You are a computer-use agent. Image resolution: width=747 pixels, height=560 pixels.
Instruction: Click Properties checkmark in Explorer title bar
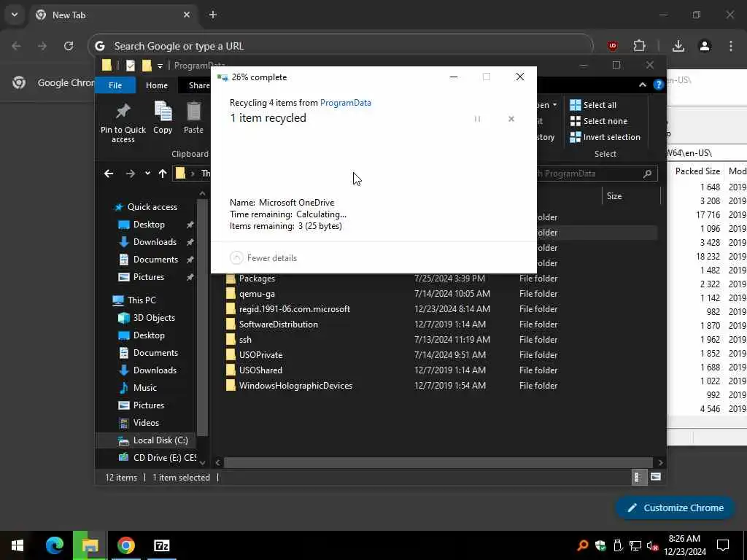point(131,66)
